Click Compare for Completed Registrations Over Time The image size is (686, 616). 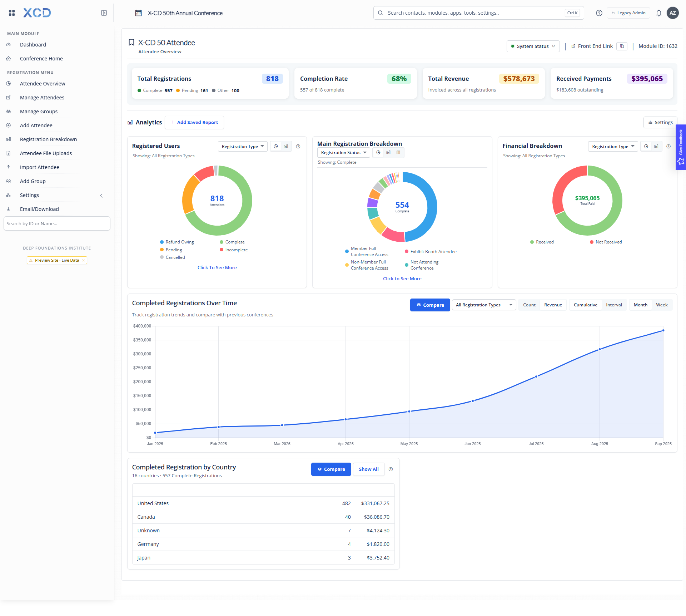[x=430, y=305]
